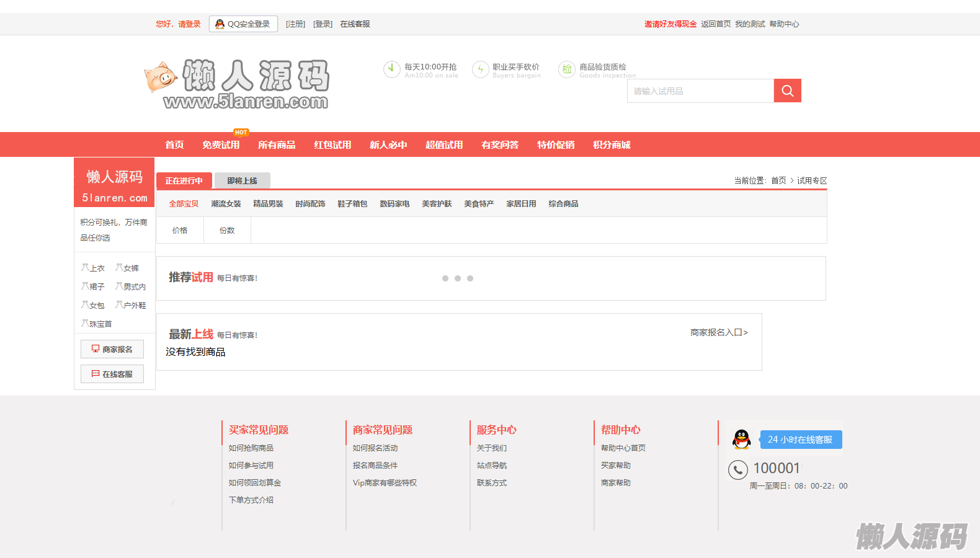Click the first carousel dot indicator
Image resolution: width=980 pixels, height=558 pixels.
445,278
